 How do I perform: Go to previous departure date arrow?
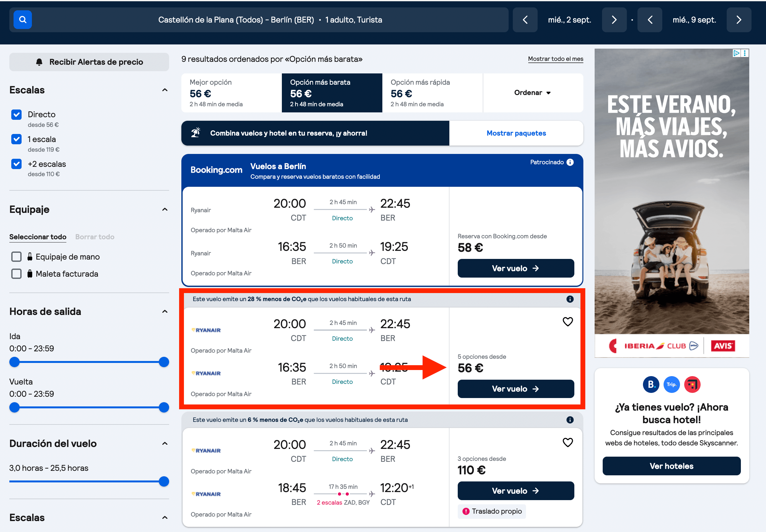tap(525, 20)
